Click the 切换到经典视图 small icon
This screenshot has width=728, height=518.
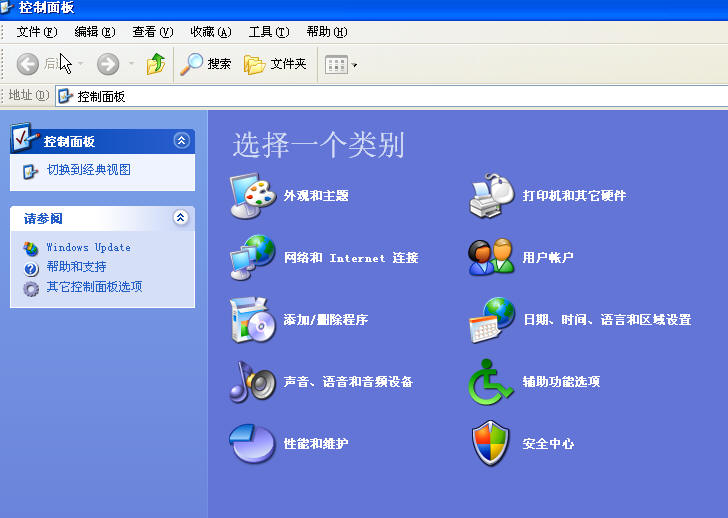coord(30,171)
